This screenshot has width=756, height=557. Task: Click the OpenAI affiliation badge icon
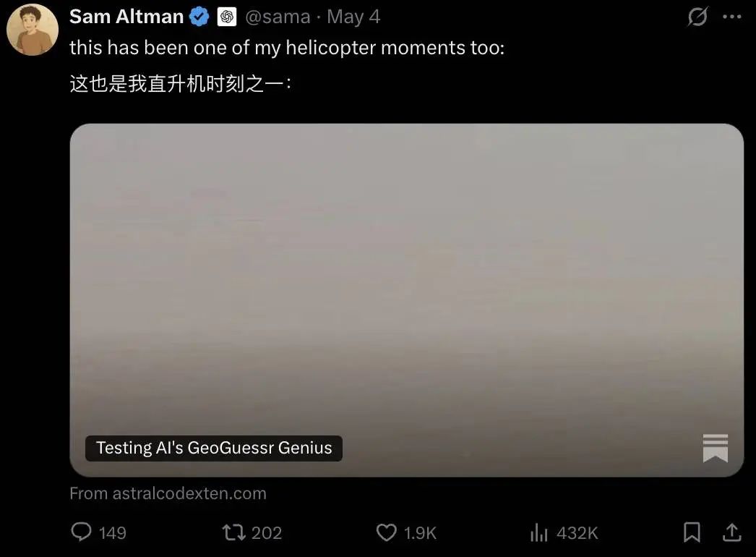click(x=227, y=17)
